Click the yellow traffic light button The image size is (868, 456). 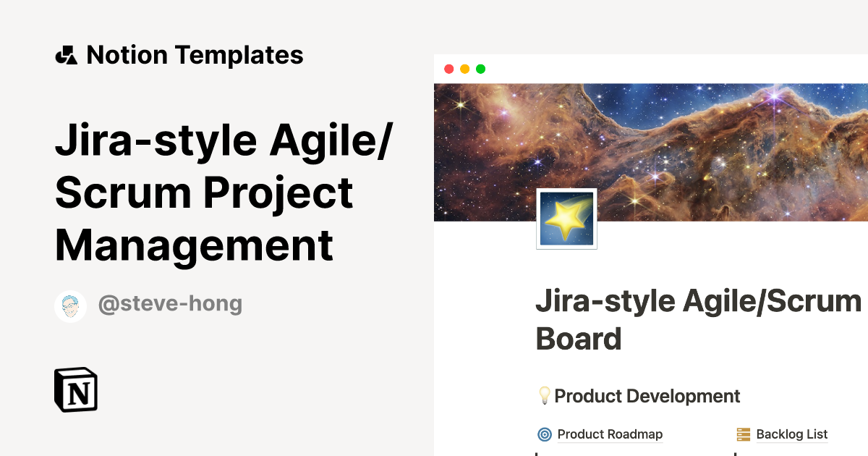click(x=464, y=69)
